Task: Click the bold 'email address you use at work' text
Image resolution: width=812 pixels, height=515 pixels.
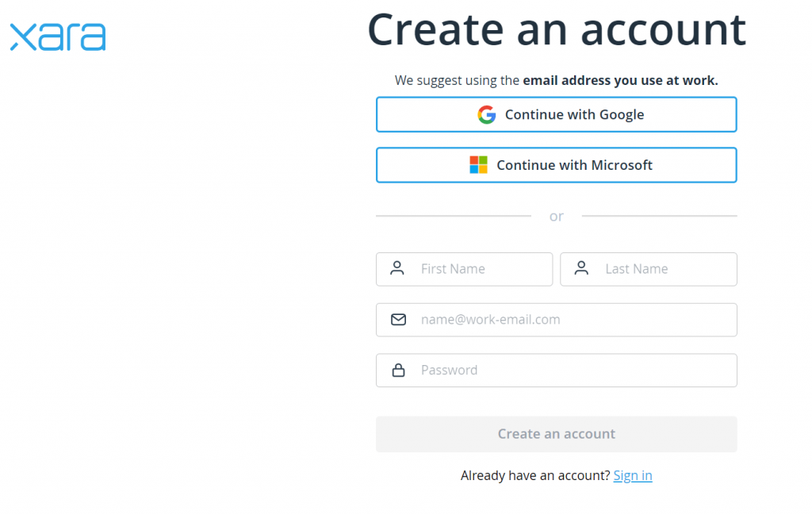Action: 622,80
